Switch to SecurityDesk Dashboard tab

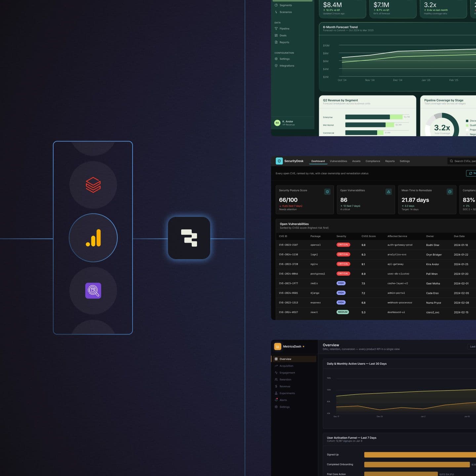pos(318,161)
